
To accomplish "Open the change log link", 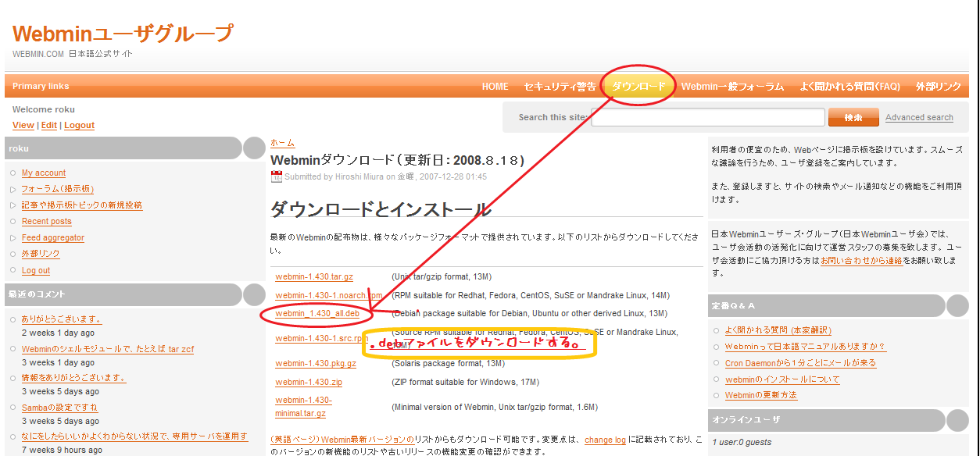I will click(605, 440).
